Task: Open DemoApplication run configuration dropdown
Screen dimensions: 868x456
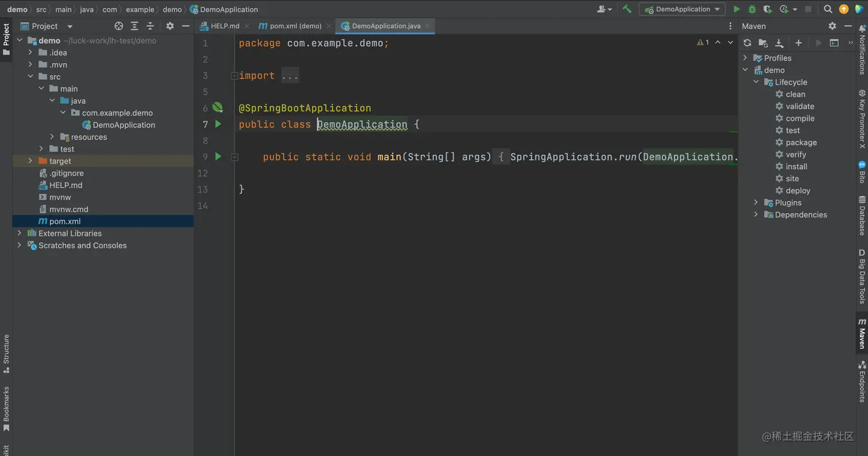Action: tap(682, 9)
